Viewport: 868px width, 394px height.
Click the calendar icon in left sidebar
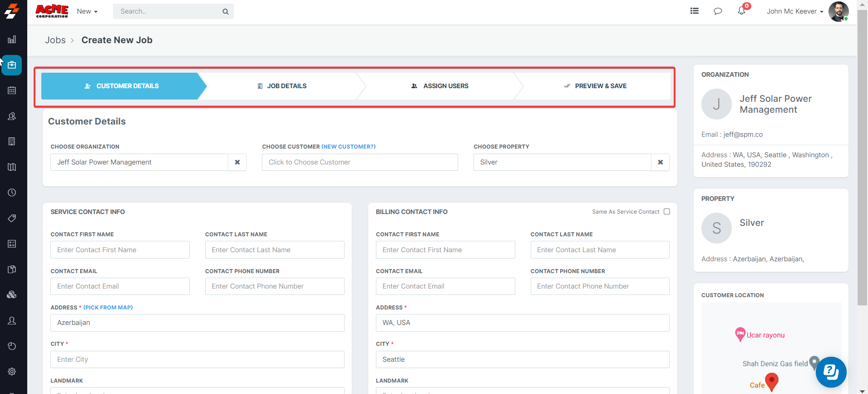(x=12, y=90)
